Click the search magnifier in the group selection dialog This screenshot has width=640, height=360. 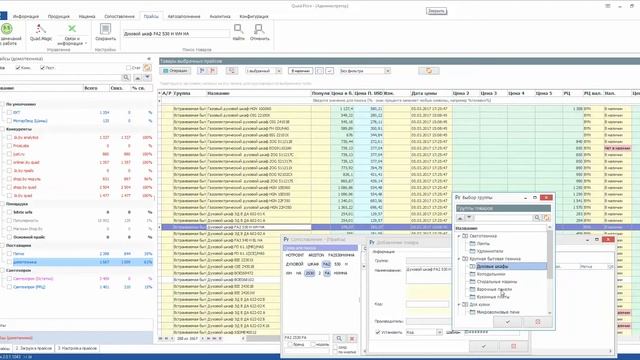(537, 218)
